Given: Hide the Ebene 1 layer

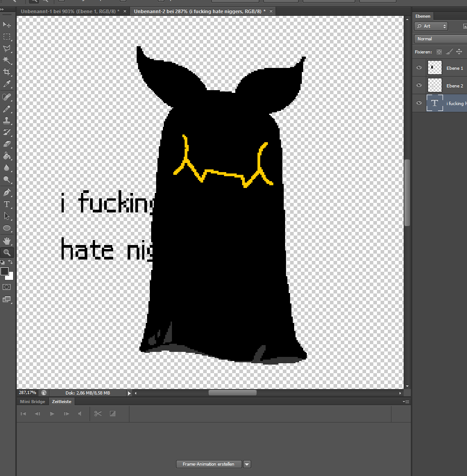Looking at the screenshot, I should pos(419,67).
